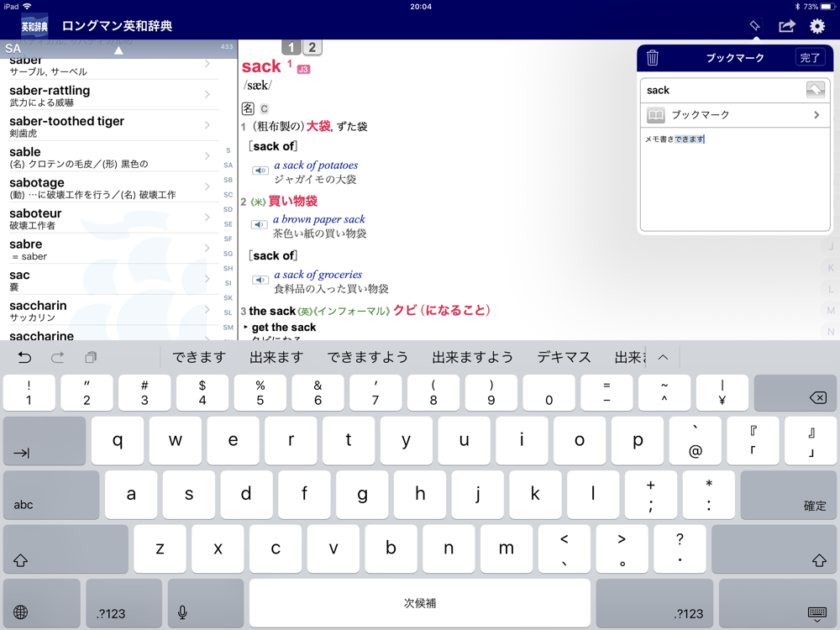Play audio for 'a sack of potatoes'
840x630 pixels.
260,171
